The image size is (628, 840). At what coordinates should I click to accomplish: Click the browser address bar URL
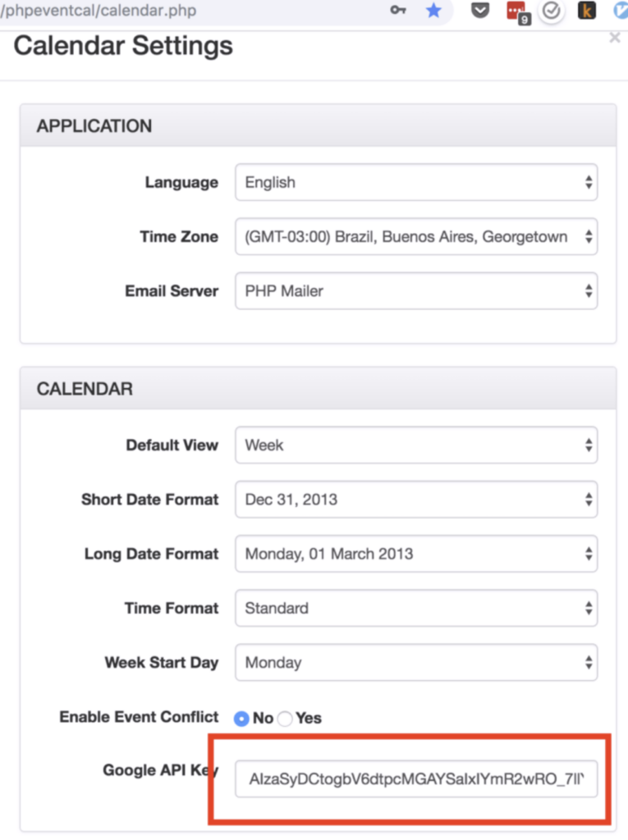coord(99,10)
